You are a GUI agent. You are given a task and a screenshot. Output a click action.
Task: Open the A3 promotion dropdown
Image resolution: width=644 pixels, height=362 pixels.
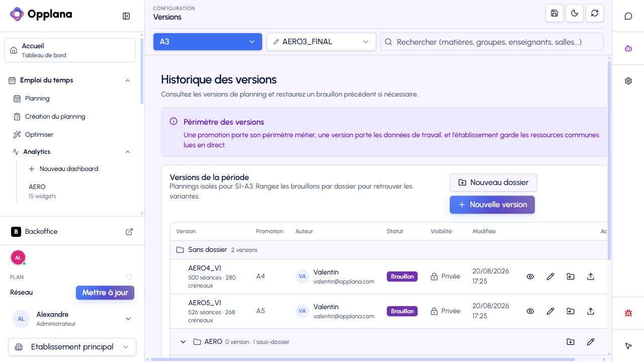point(208,42)
